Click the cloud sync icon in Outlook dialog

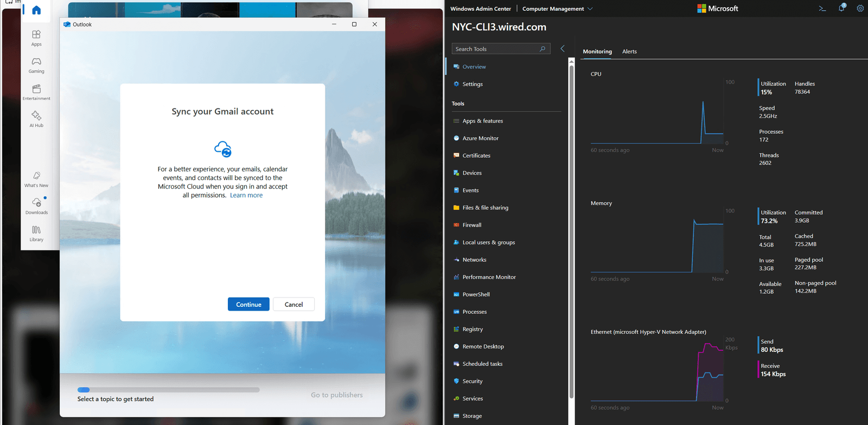[223, 149]
